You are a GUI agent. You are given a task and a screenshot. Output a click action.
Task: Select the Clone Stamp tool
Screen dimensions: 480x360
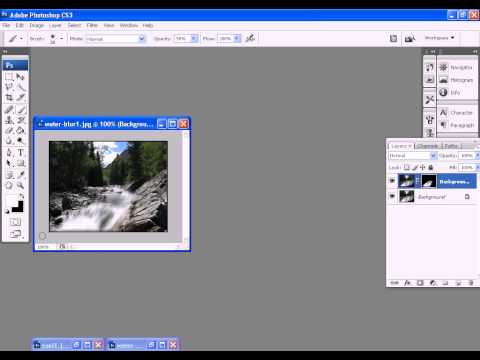click(9, 120)
